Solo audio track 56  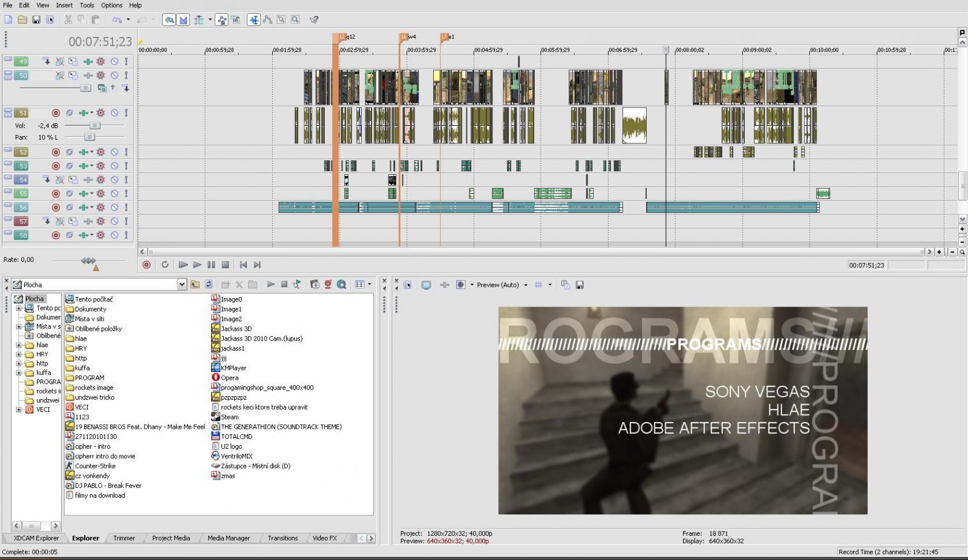click(x=126, y=207)
